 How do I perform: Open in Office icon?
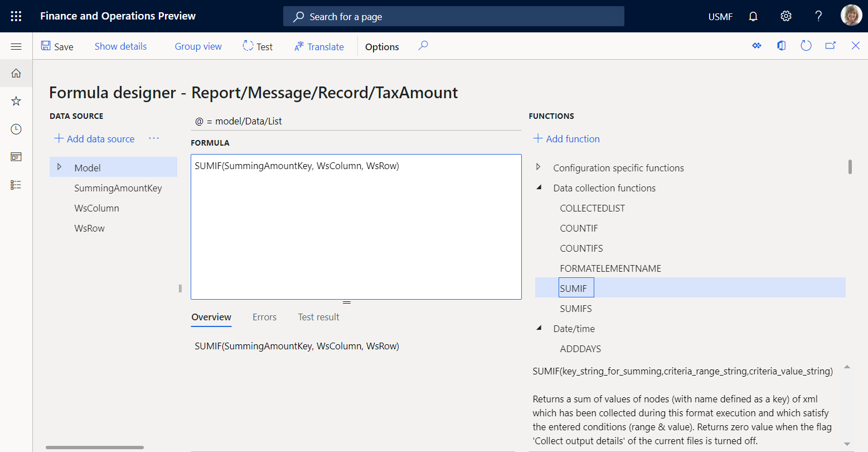pyautogui.click(x=781, y=46)
